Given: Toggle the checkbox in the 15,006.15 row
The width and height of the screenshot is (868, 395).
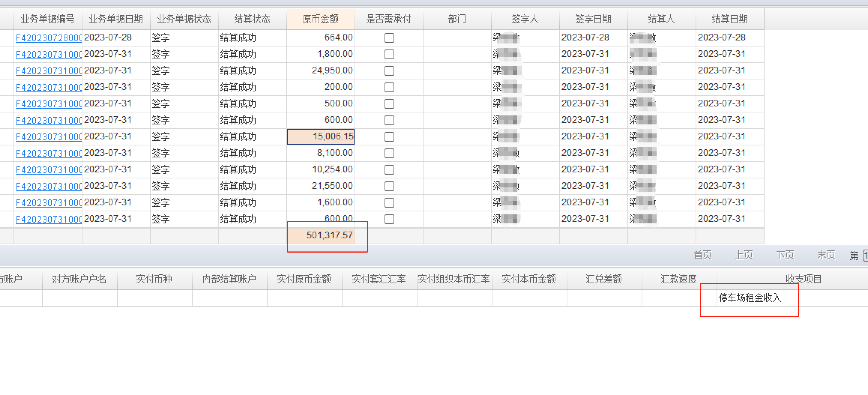Looking at the screenshot, I should pos(389,137).
